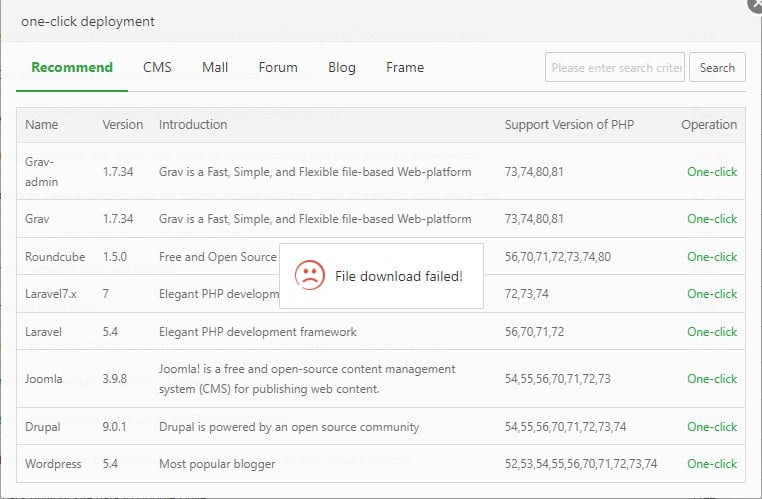Viewport: 762px width, 499px height.
Task: One-click deploy Joomla
Action: [712, 379]
